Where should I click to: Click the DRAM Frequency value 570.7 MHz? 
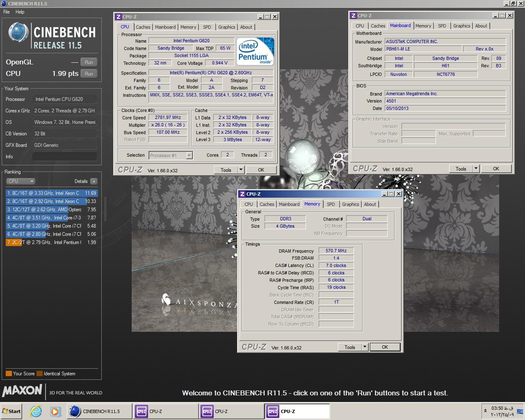coord(336,251)
